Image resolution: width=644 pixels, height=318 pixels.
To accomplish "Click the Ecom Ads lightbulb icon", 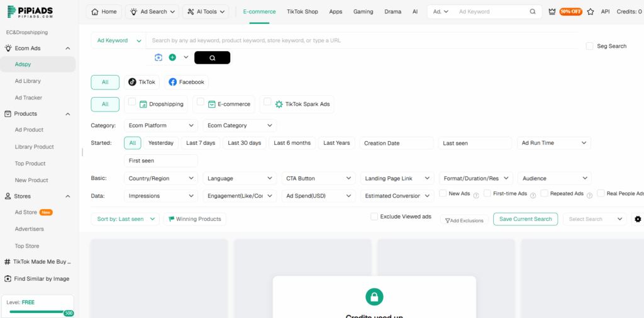I will tap(8, 48).
